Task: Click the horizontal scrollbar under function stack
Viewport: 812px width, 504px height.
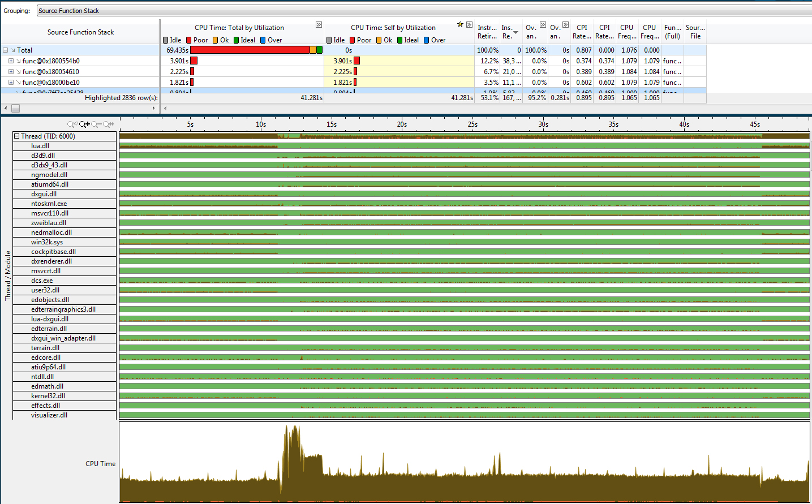Action: click(x=80, y=108)
